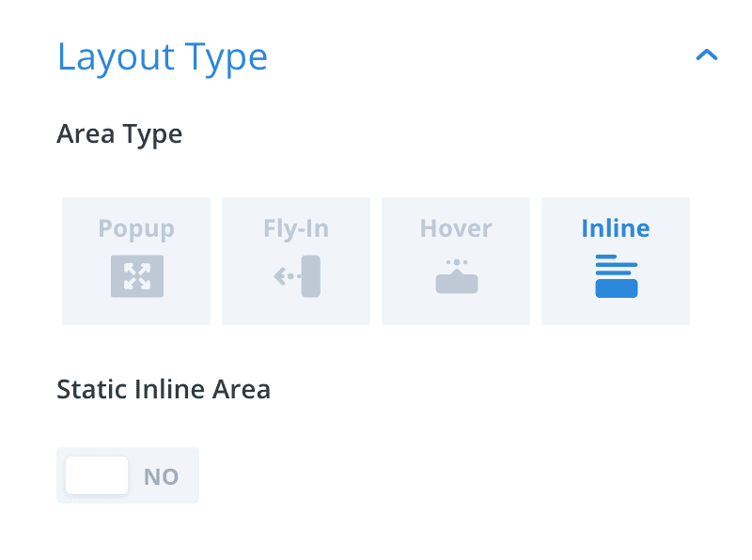752x560 pixels.
Task: Click the white knob of the toggle
Action: (x=97, y=475)
